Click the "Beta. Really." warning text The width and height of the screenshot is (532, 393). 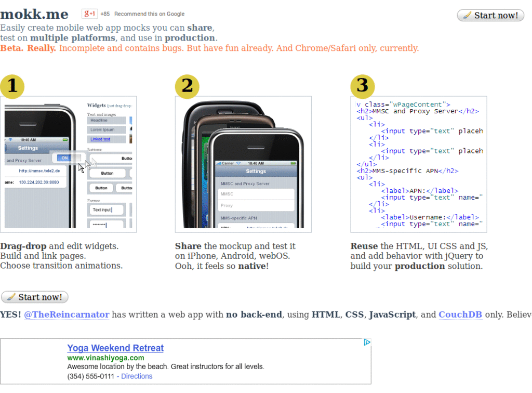click(28, 48)
